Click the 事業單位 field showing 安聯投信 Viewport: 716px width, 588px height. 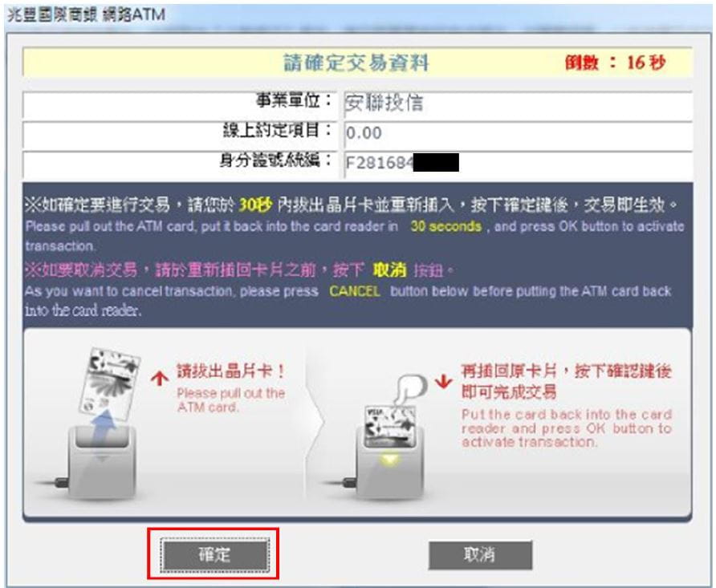pyautogui.click(x=518, y=104)
